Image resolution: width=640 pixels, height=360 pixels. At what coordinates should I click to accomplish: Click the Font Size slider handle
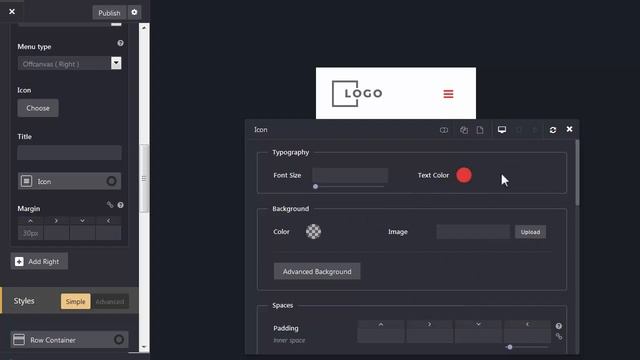click(315, 187)
